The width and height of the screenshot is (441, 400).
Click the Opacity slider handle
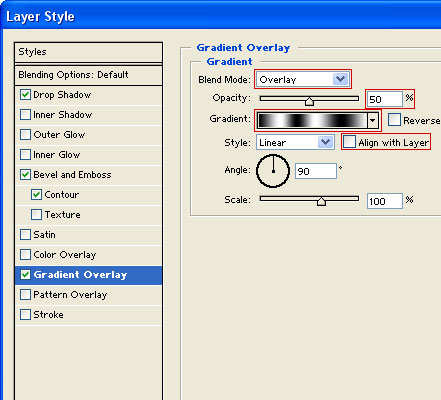coord(309,101)
